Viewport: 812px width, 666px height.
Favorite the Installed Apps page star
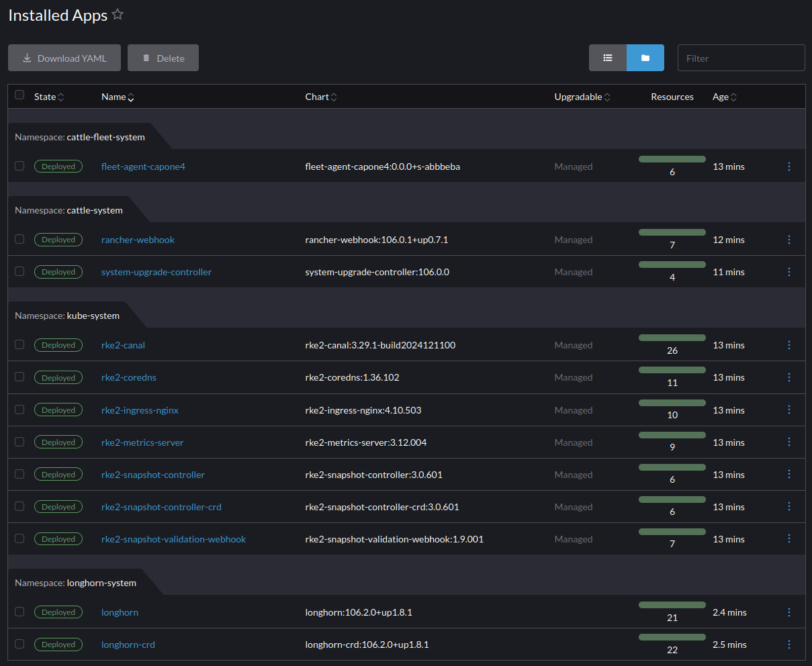pyautogui.click(x=118, y=15)
